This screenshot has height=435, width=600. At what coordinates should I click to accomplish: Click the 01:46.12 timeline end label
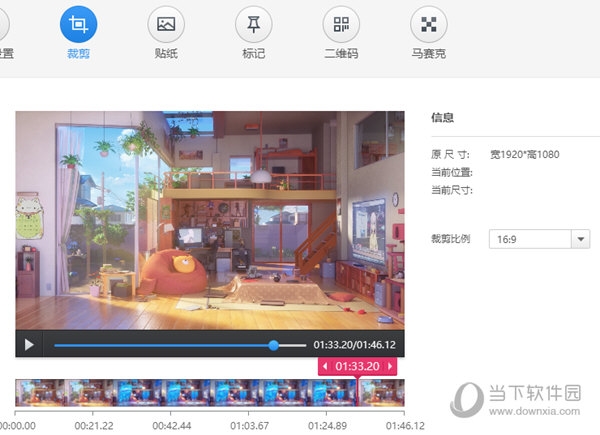[x=405, y=425]
